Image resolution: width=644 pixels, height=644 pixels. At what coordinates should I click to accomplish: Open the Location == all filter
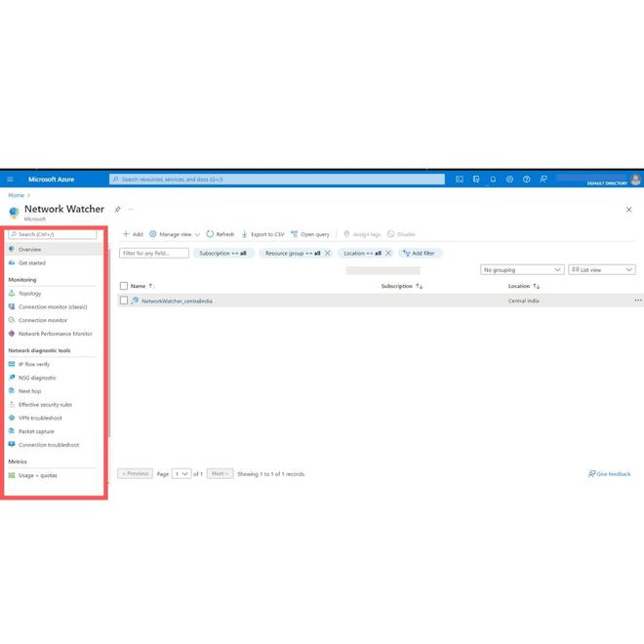coord(362,253)
